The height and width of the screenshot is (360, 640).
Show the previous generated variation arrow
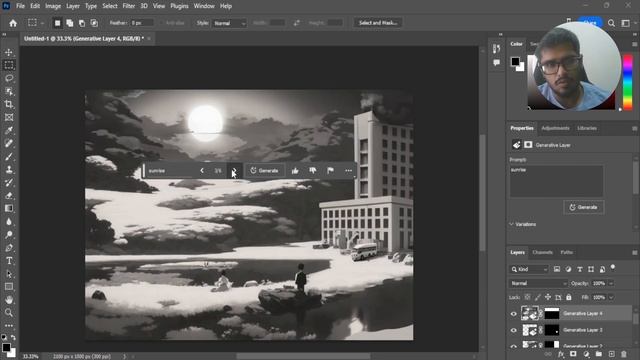click(x=202, y=171)
